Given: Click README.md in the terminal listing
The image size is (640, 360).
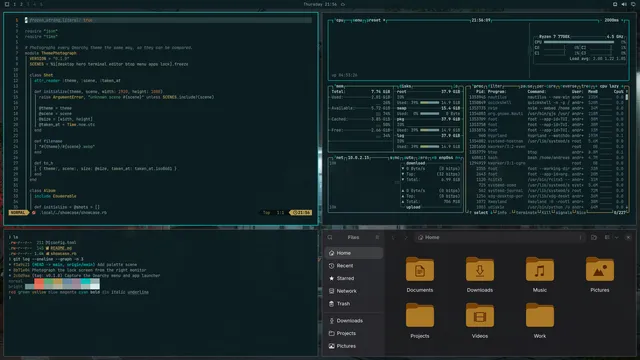Looking at the screenshot, I should coord(61,248).
